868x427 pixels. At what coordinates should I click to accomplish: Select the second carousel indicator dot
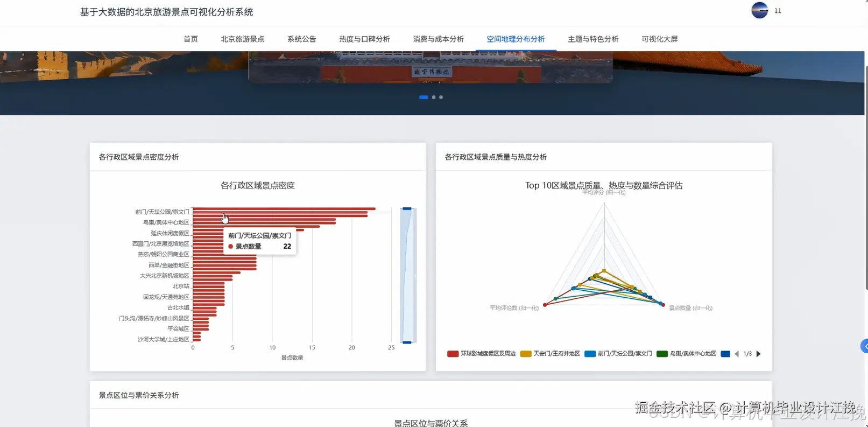click(434, 97)
